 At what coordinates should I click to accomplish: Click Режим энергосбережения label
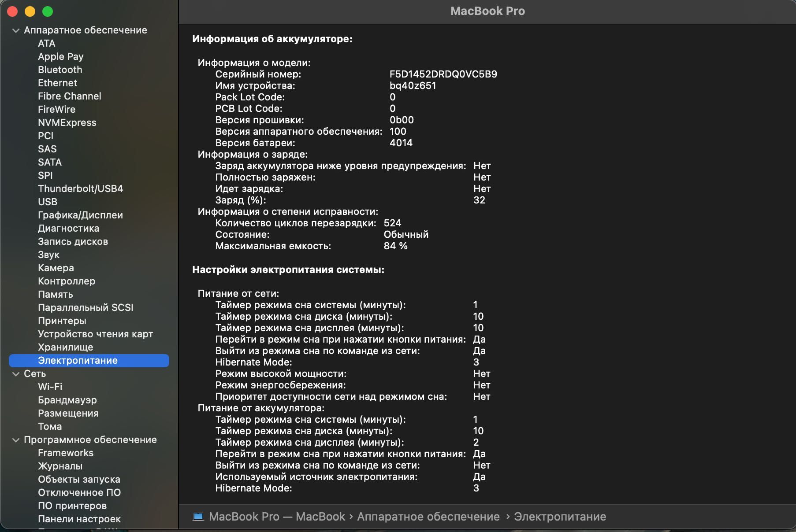(280, 385)
